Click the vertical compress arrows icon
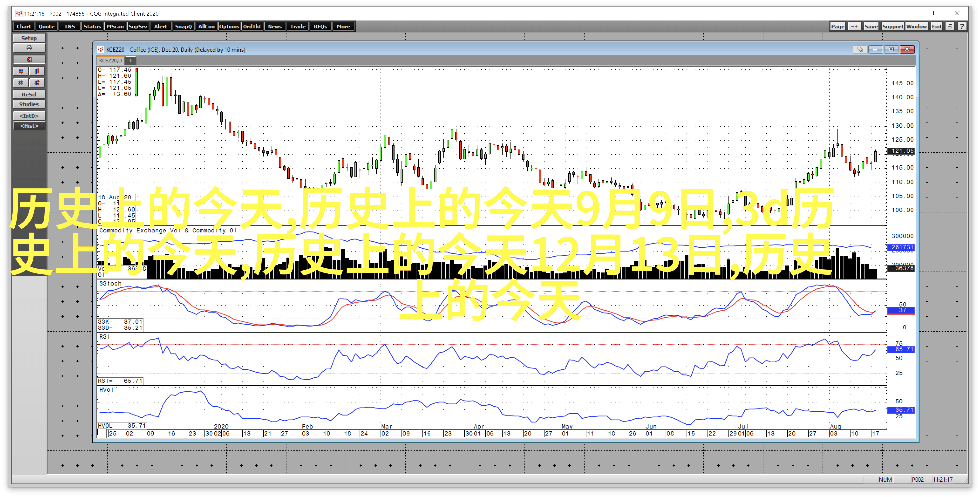The width and height of the screenshot is (980, 497). [37, 83]
